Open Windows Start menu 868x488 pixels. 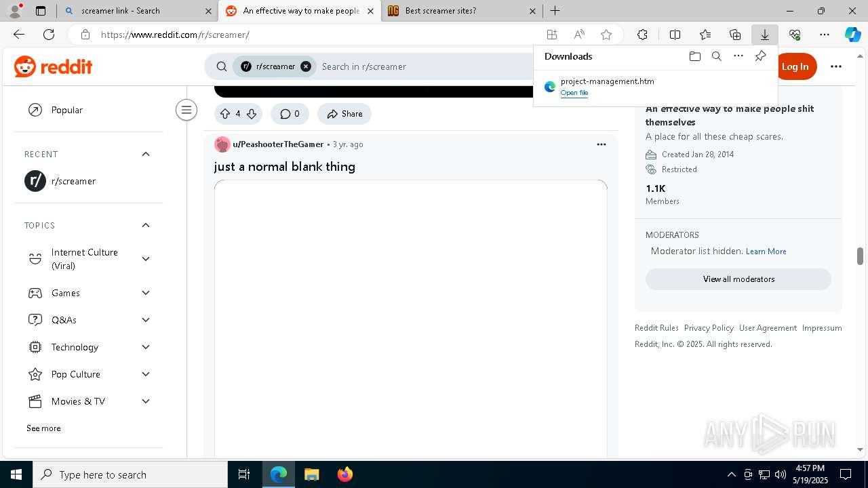(16, 474)
